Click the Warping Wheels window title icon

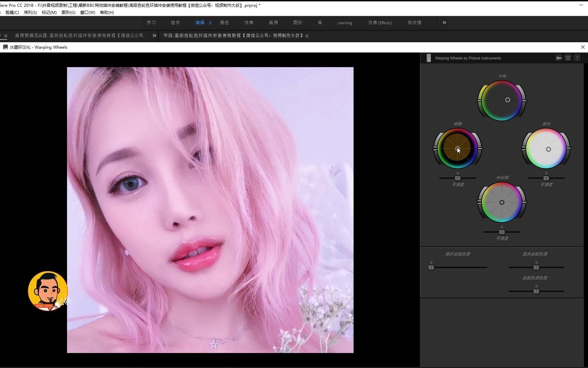coord(5,47)
